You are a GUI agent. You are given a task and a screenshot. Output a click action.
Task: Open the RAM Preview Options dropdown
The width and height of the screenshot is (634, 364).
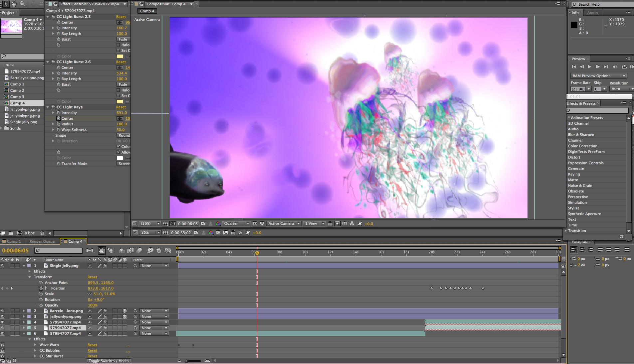(598, 76)
